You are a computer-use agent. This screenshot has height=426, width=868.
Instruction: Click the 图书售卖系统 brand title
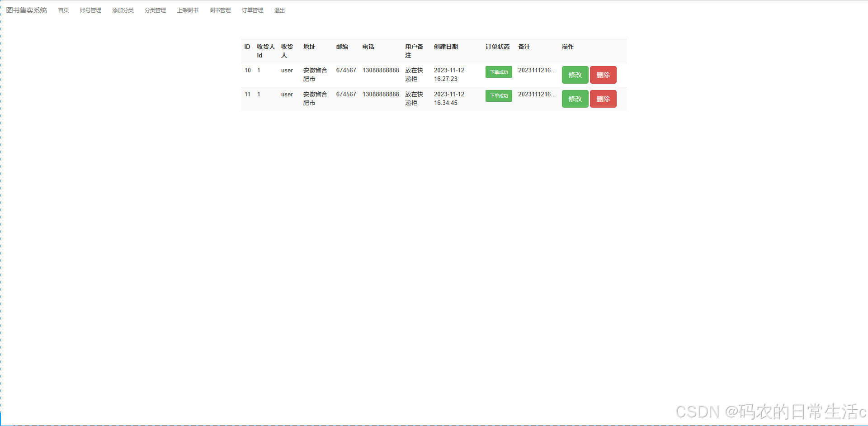[26, 9]
